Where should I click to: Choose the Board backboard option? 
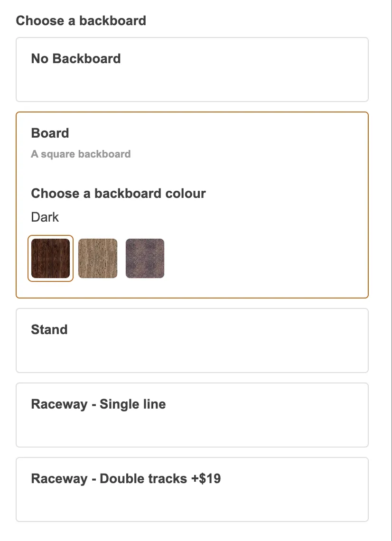[x=192, y=204]
